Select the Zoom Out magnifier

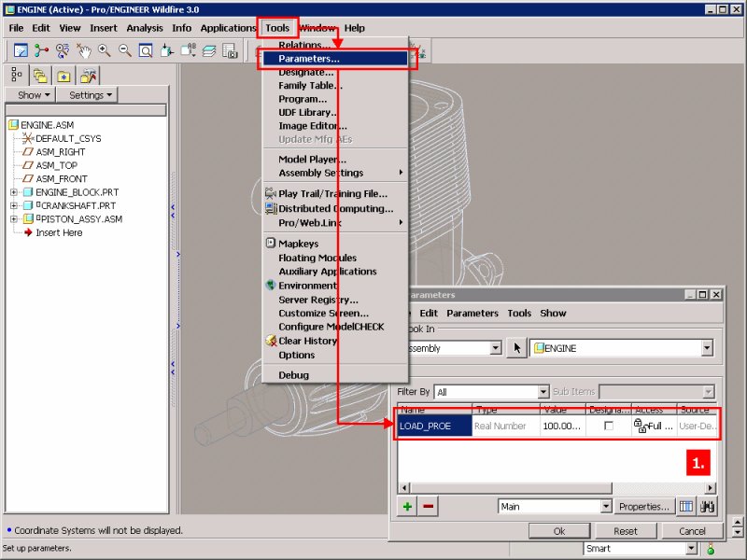click(x=125, y=50)
